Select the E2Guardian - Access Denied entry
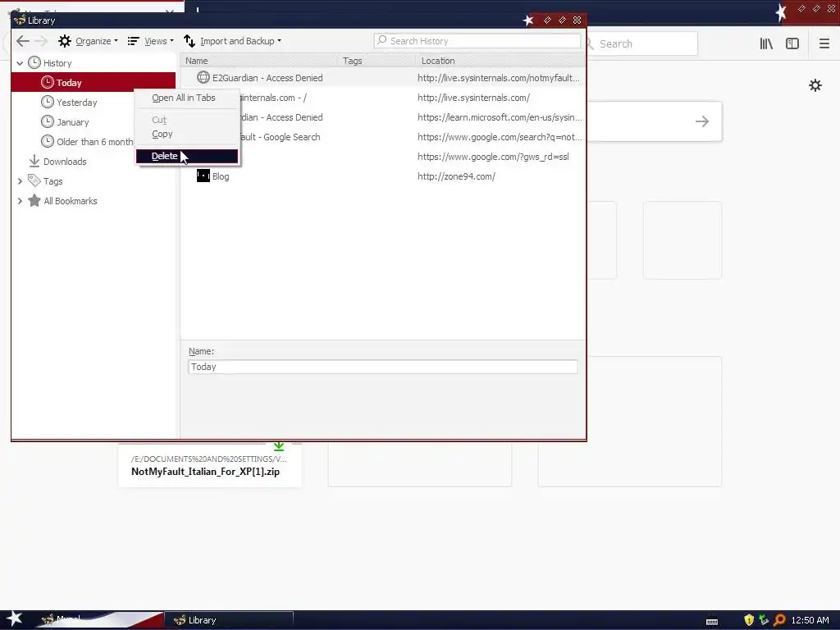840x630 pixels. [267, 78]
